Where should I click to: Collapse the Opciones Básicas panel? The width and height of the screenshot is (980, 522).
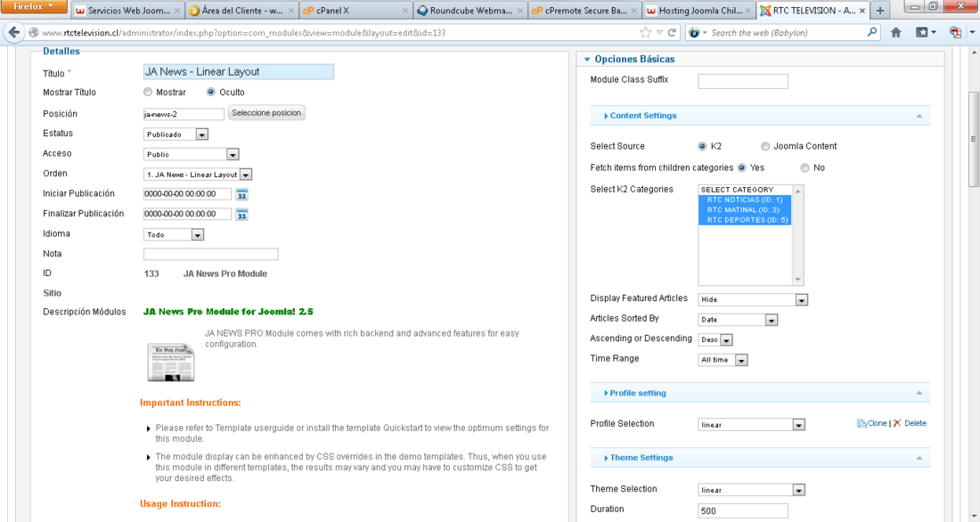click(x=587, y=60)
